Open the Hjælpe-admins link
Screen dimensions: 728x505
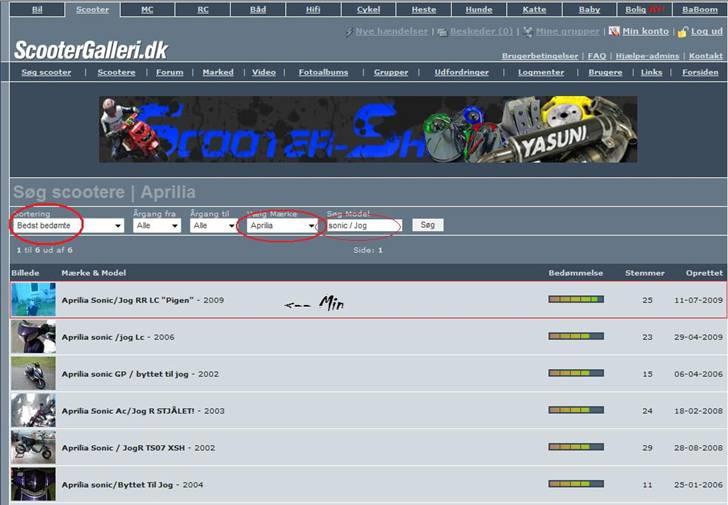tap(647, 56)
